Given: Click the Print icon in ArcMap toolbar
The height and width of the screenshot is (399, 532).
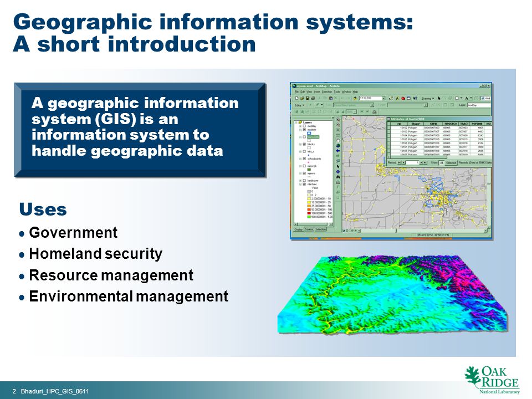Looking at the screenshot, I should click(313, 98).
